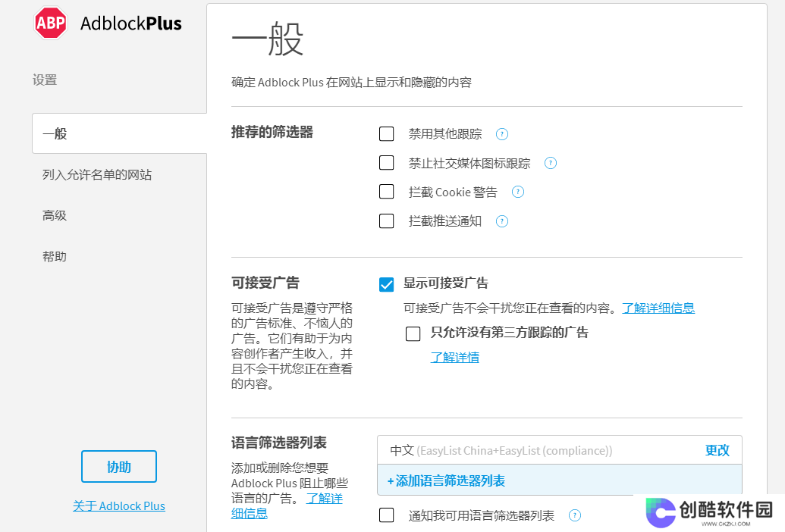Click the 协助 button
This screenshot has height=532, width=785.
pos(119,467)
